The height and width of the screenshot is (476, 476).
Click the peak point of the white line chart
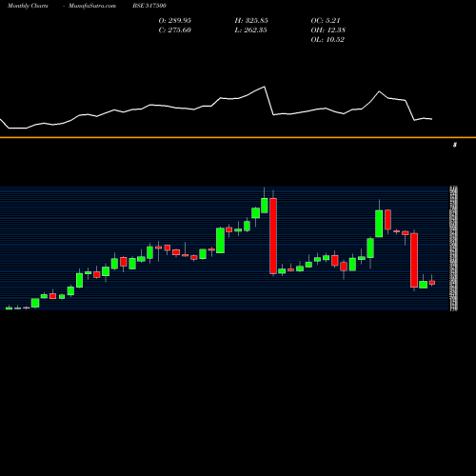coord(264,87)
